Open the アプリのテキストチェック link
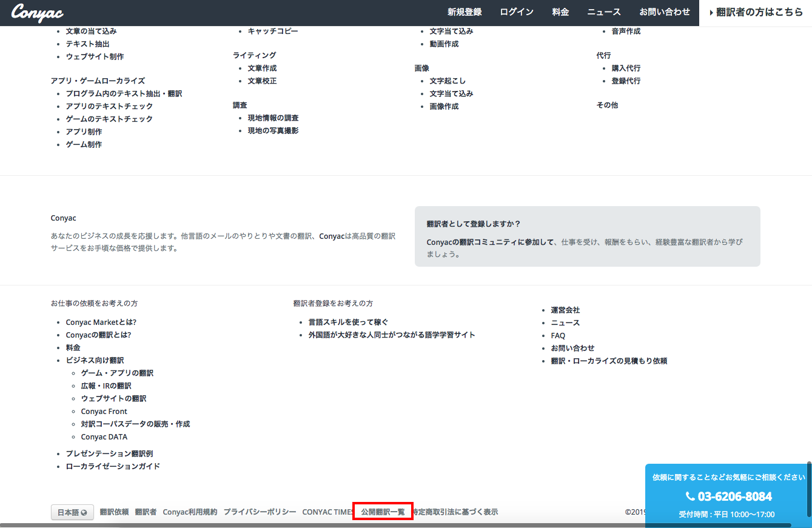Image resolution: width=812 pixels, height=528 pixels. pyautogui.click(x=110, y=107)
